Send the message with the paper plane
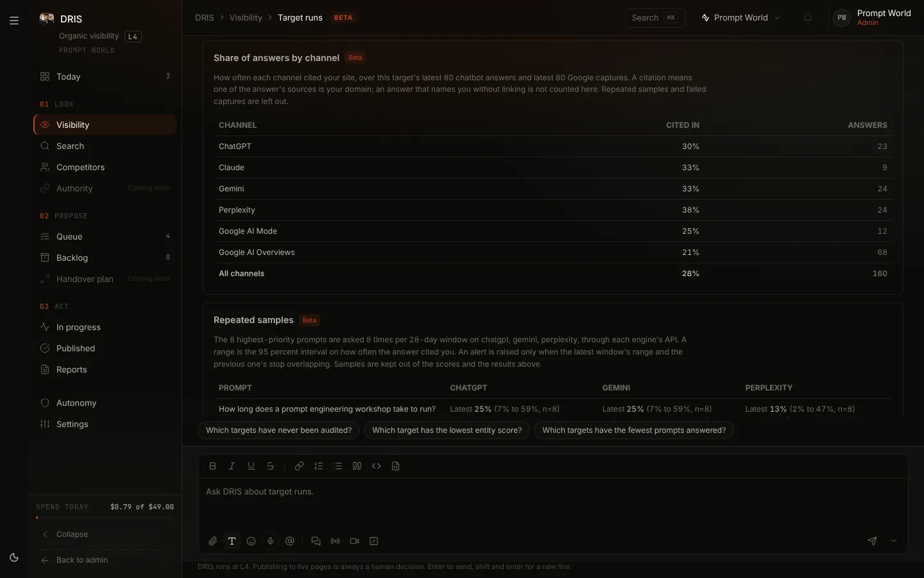The image size is (924, 578). pos(873,541)
